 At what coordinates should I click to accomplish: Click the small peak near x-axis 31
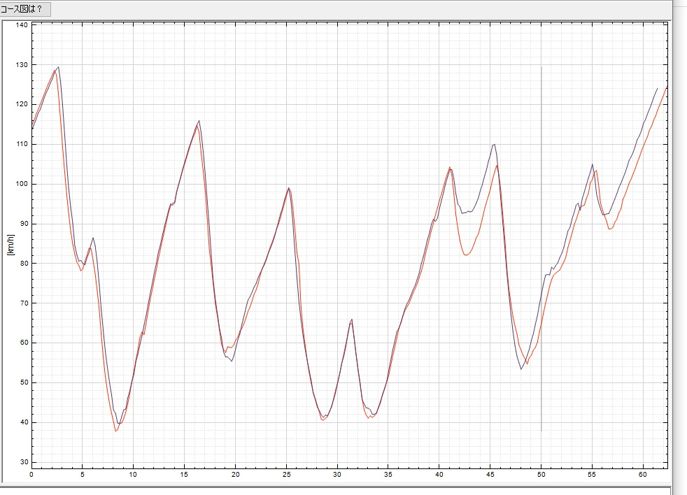click(352, 320)
